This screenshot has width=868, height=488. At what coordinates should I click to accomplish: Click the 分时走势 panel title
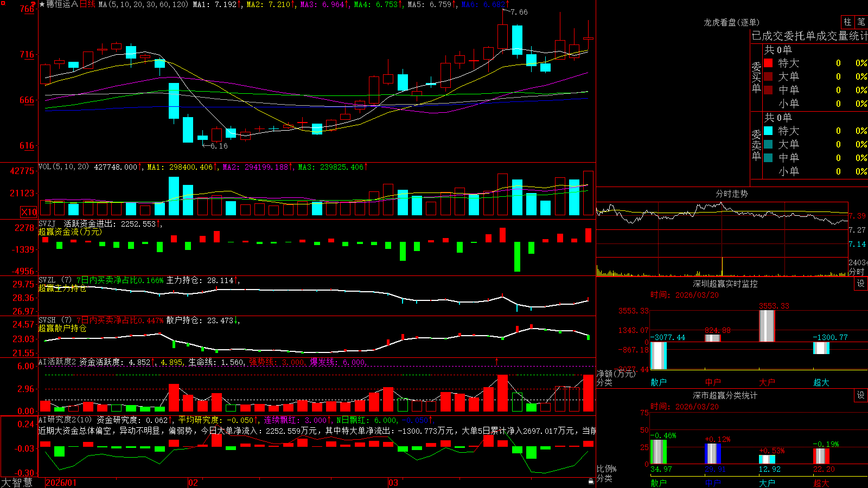(x=731, y=194)
